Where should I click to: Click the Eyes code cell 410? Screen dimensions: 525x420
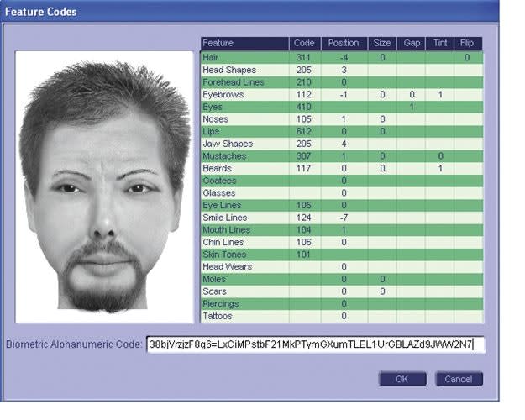[304, 108]
